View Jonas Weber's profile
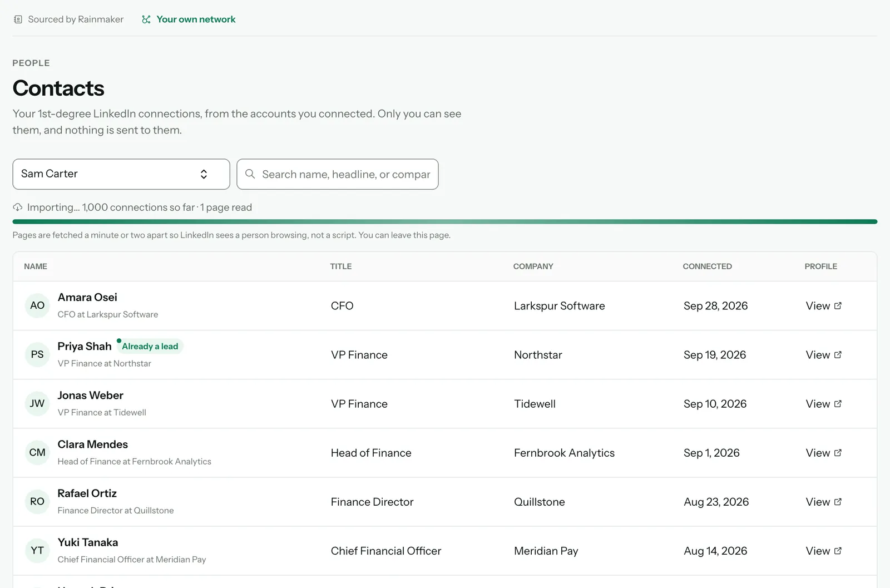Image resolution: width=890 pixels, height=588 pixels. (x=823, y=404)
